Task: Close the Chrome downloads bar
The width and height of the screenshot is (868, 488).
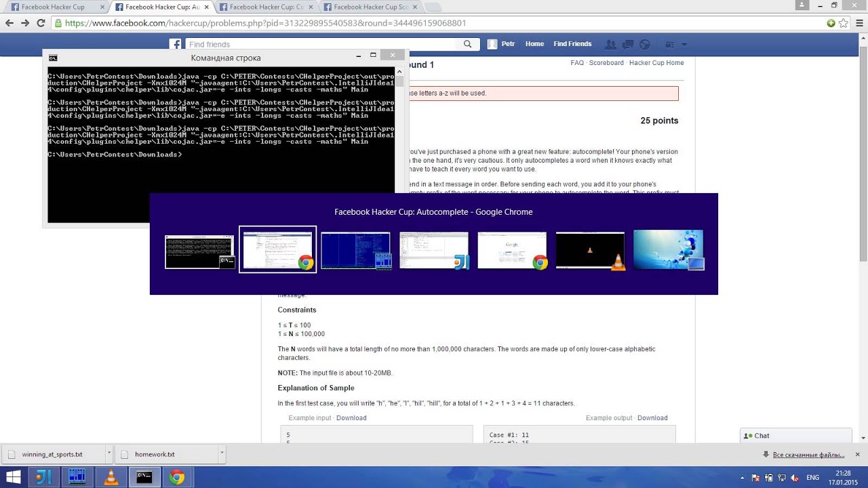Action: point(857,454)
